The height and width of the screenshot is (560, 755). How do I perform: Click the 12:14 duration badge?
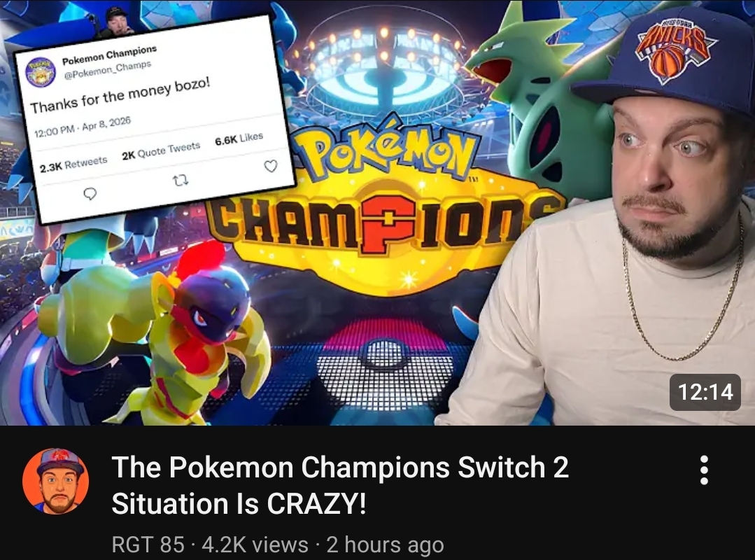(x=705, y=392)
